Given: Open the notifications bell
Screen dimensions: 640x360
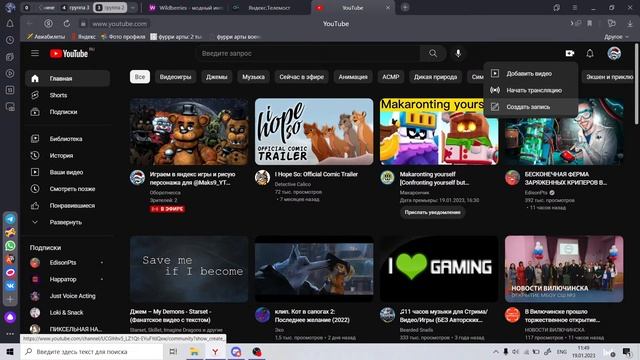Looking at the screenshot, I should point(590,53).
